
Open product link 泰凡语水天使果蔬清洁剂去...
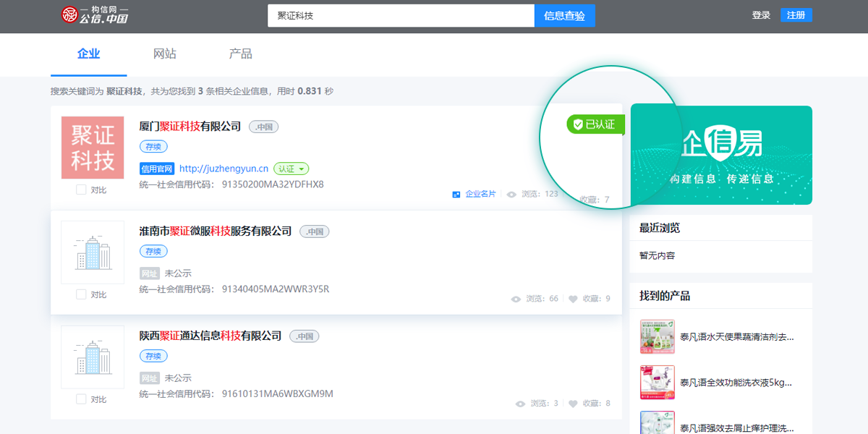coord(737,337)
